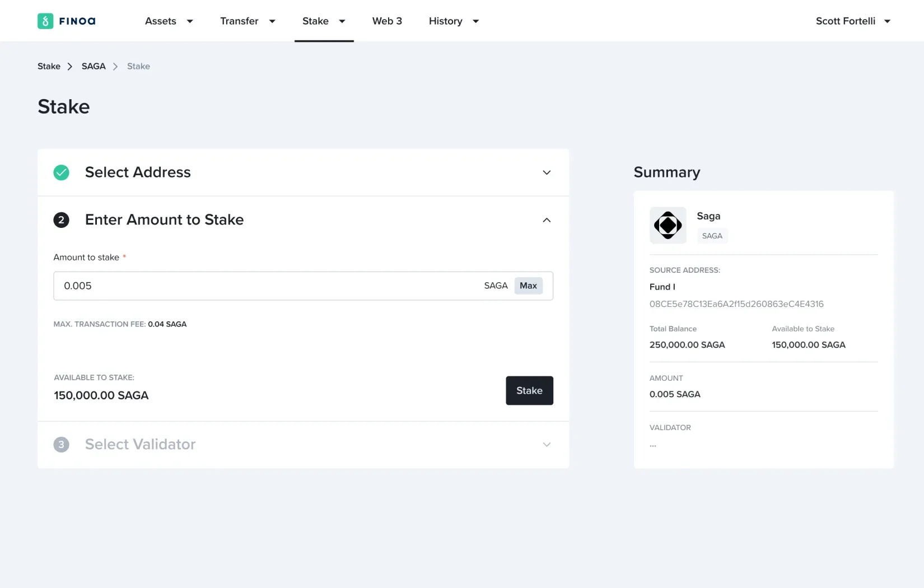Click the History dropdown arrow
924x588 pixels.
point(476,21)
